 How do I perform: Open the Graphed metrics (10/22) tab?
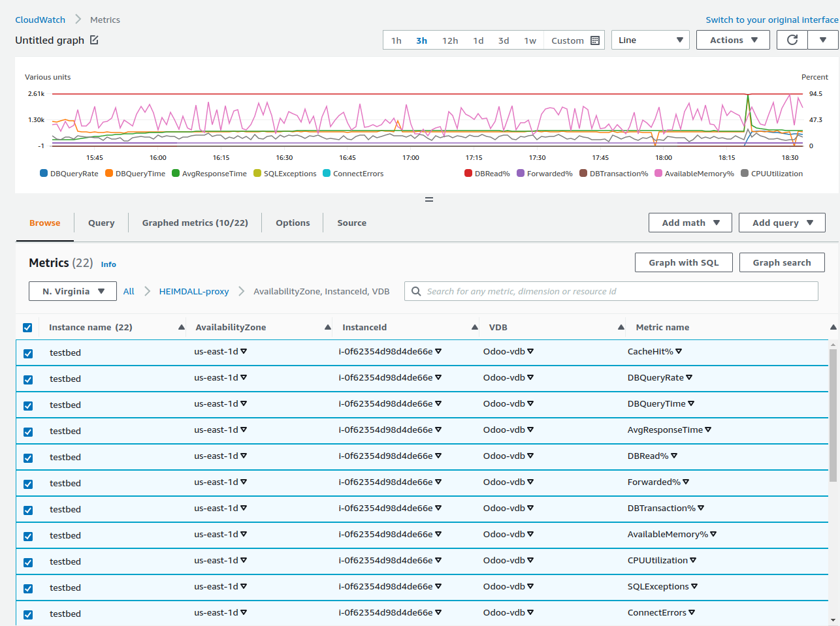coord(196,223)
